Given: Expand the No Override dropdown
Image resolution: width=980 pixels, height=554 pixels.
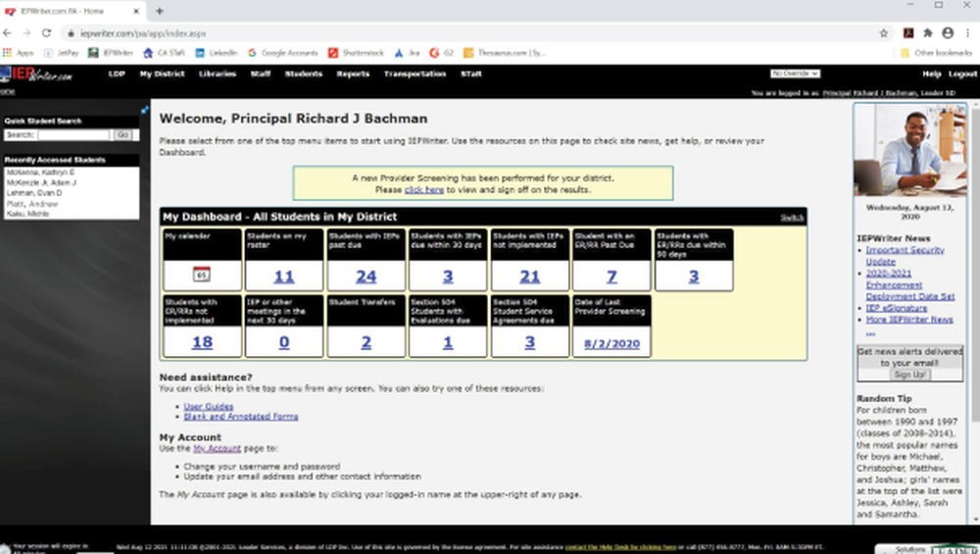Looking at the screenshot, I should point(795,74).
